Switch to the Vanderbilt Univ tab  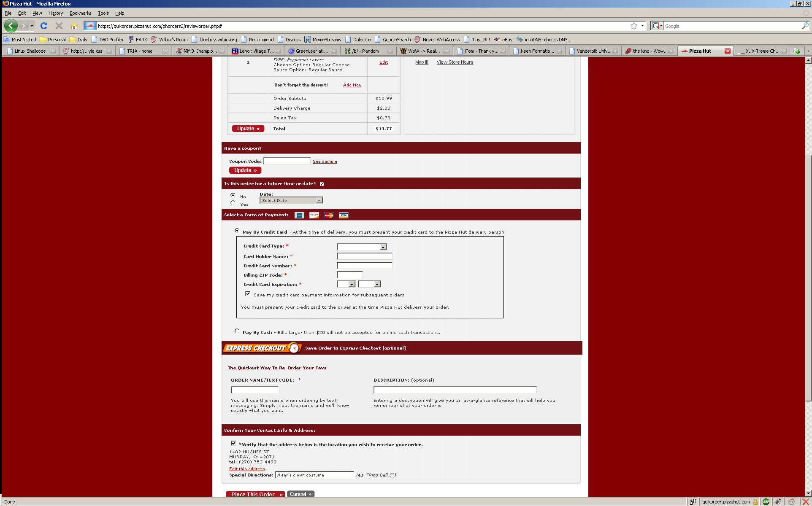coord(593,51)
